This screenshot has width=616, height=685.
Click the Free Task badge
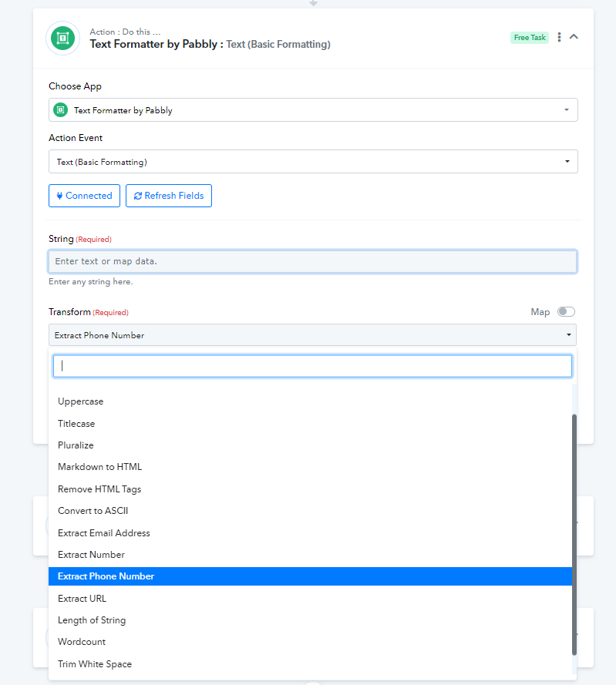click(x=530, y=38)
